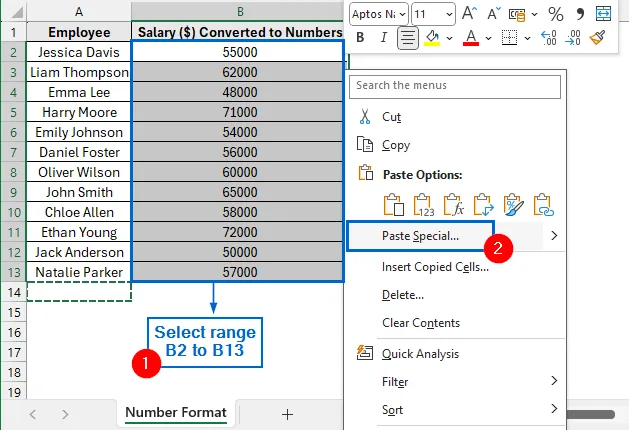Click the previous sheet navigation arrow

33,414
